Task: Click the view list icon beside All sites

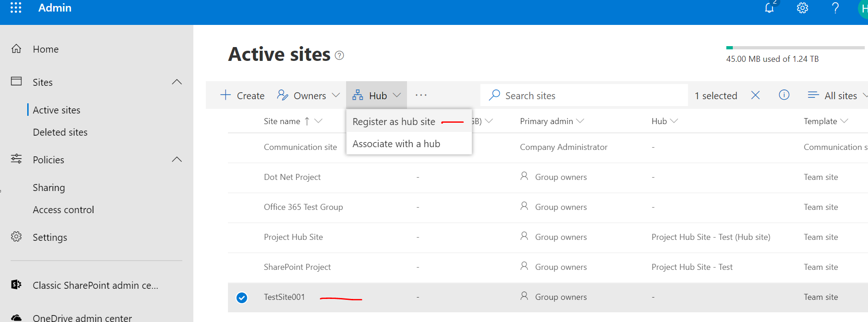Action: pos(813,95)
